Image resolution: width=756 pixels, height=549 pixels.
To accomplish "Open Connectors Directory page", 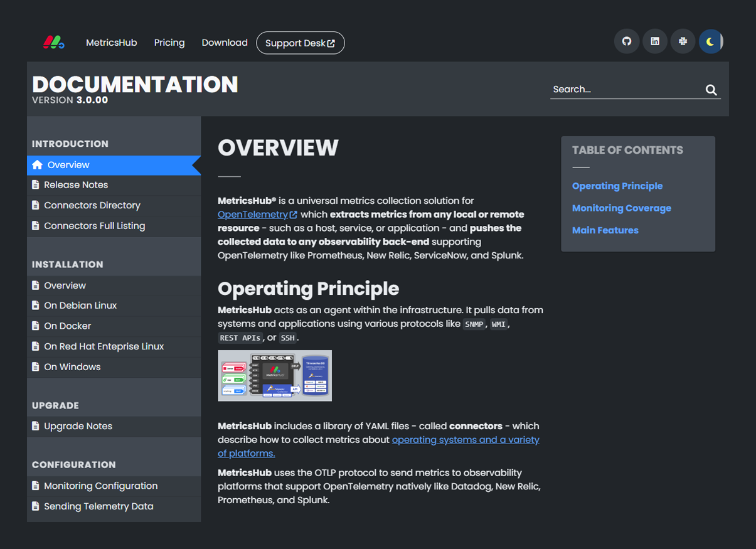I will 92,205.
